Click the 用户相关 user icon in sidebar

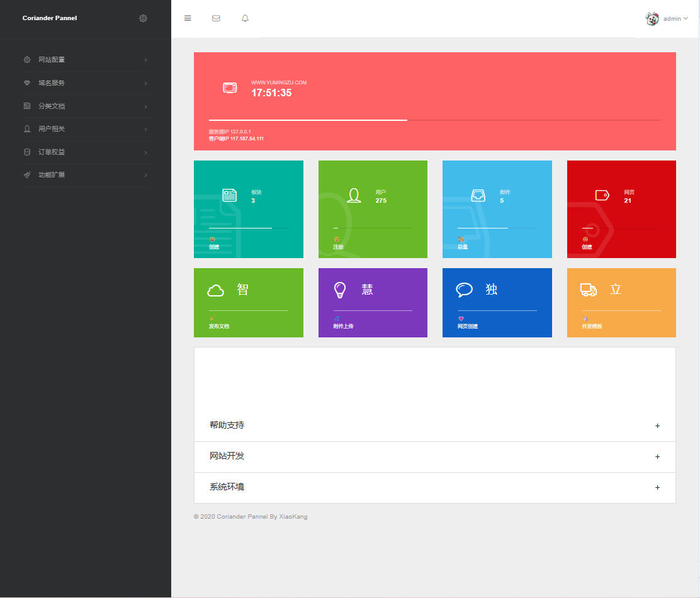pos(27,129)
